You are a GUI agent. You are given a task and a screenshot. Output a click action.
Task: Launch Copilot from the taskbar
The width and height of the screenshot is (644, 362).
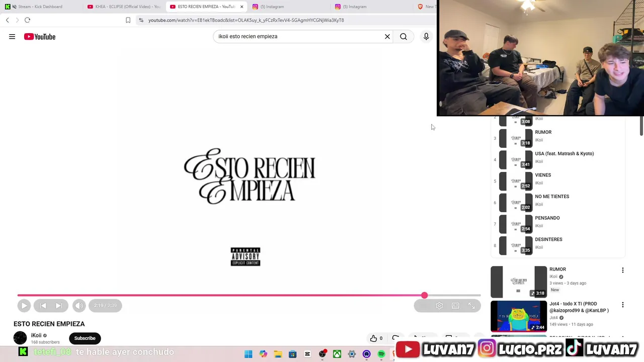coord(263,354)
